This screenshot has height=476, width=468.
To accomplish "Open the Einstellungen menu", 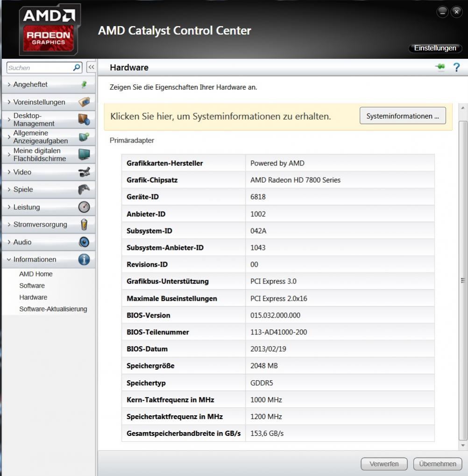I will (x=435, y=48).
